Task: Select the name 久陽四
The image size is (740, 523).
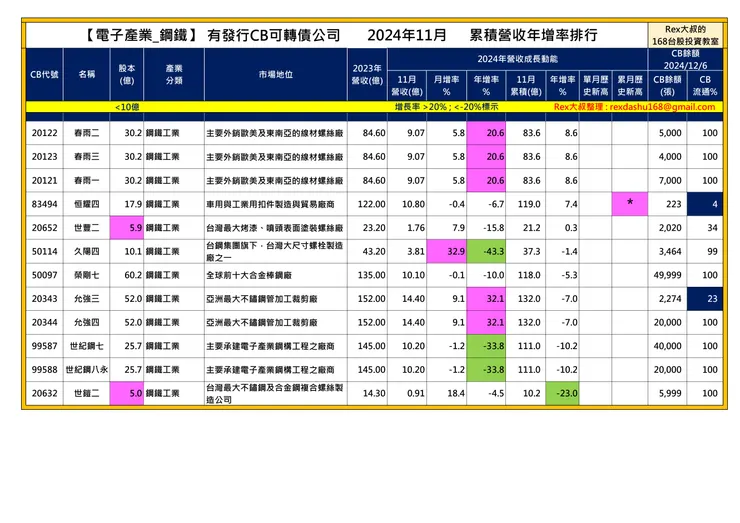Action: (x=86, y=251)
